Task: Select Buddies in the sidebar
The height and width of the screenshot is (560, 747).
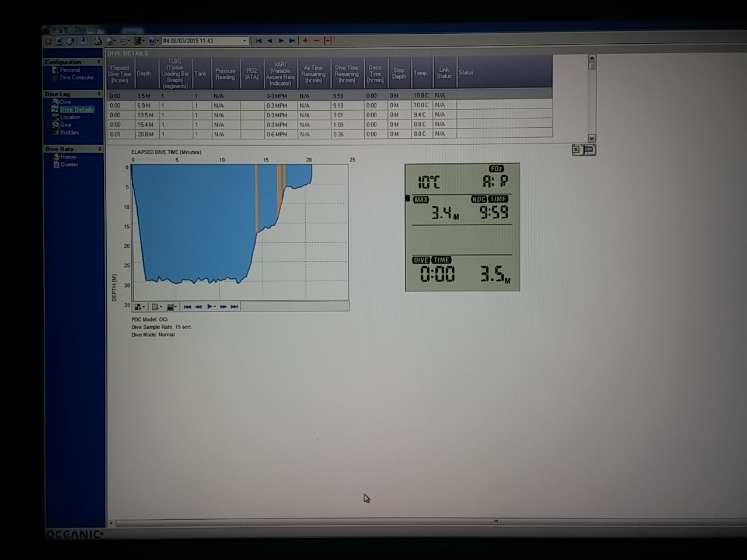Action: (x=69, y=132)
